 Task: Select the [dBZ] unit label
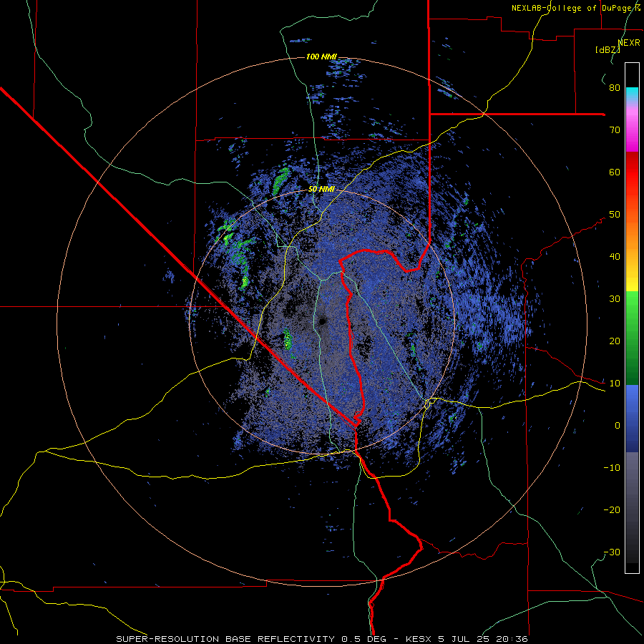coord(608,49)
